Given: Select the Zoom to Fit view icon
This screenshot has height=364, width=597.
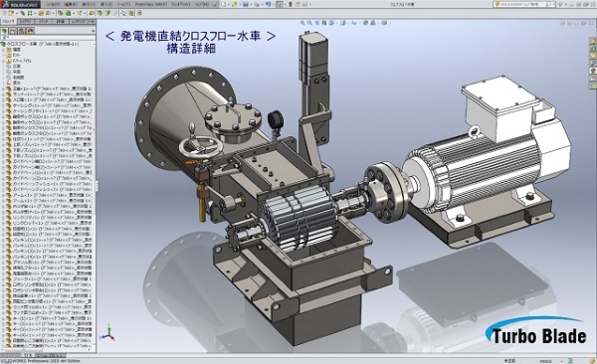Looking at the screenshot, I should click(302, 23).
